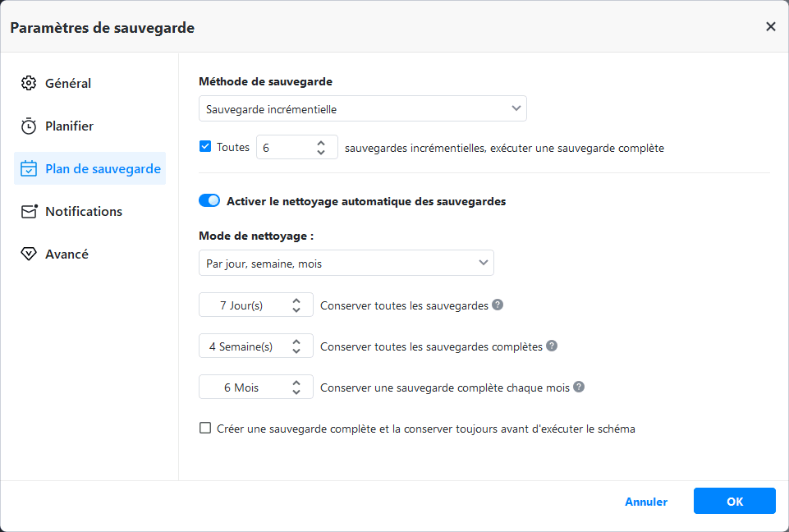Click the Général gear icon
The width and height of the screenshot is (789, 532).
tap(29, 83)
